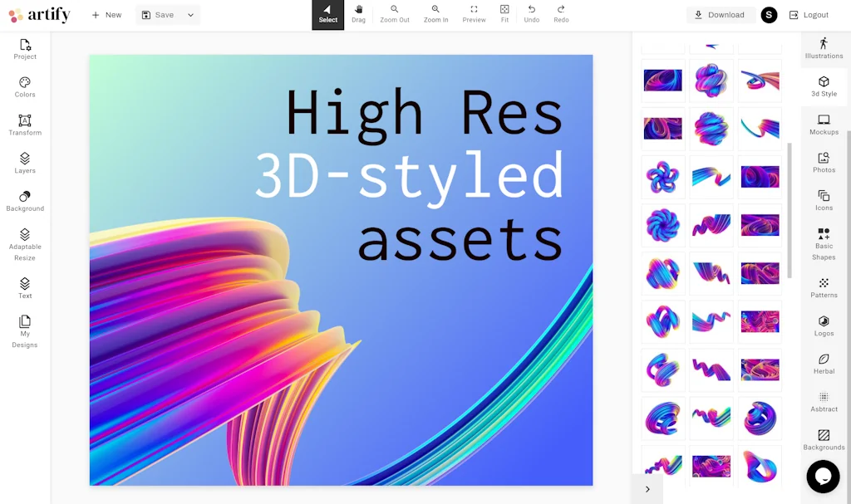Click the Zoom Out magnifier

point(395,14)
